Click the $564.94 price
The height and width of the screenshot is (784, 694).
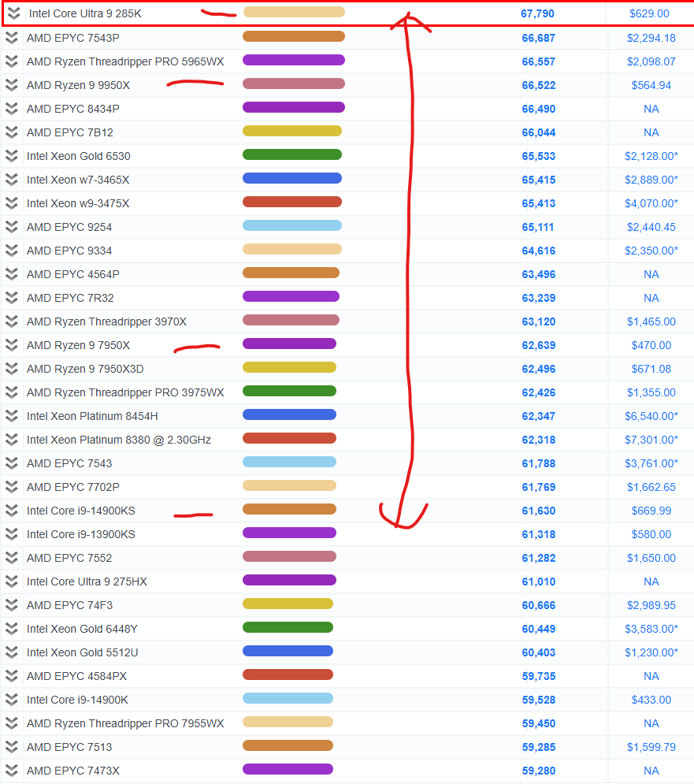coord(651,86)
